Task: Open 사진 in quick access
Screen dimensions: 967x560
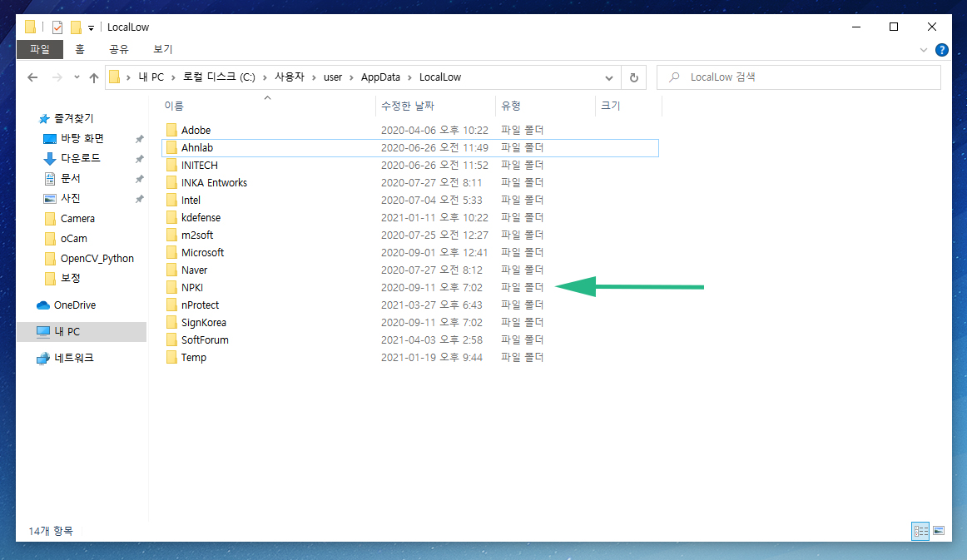Action: (70, 199)
